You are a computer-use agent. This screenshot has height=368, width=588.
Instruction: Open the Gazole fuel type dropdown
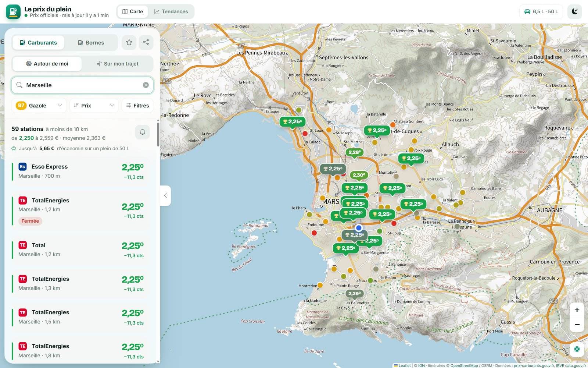tap(39, 106)
